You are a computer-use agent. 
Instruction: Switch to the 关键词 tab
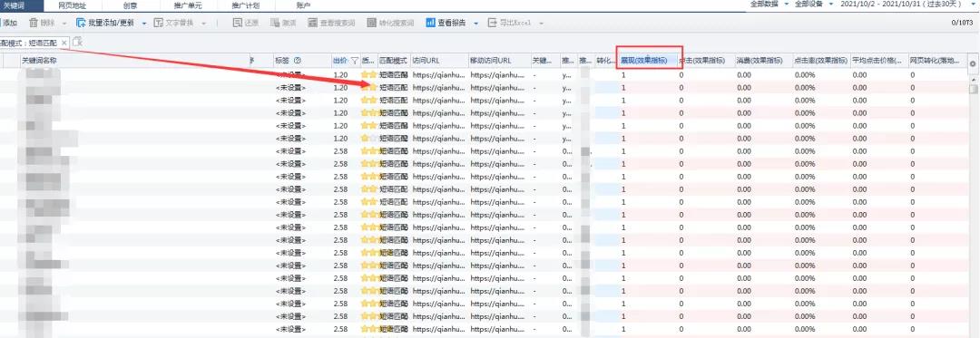(x=23, y=5)
